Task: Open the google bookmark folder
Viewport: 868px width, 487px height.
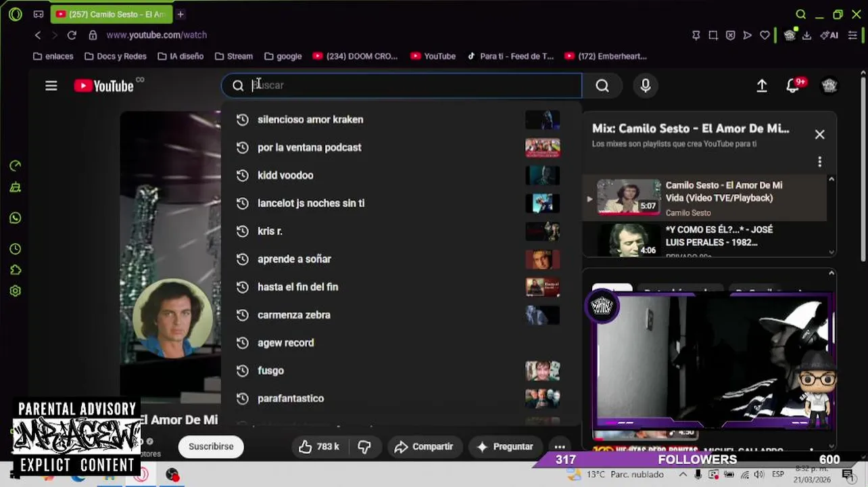Action: [283, 56]
